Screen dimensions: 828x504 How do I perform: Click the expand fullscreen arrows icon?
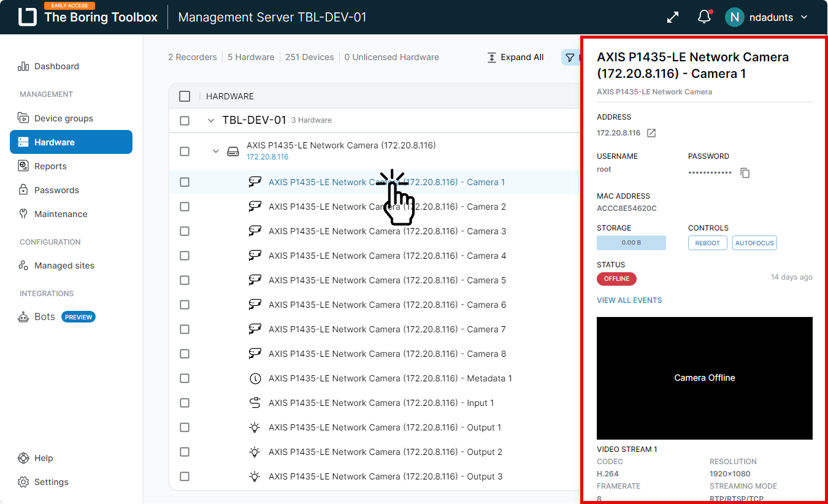(673, 17)
